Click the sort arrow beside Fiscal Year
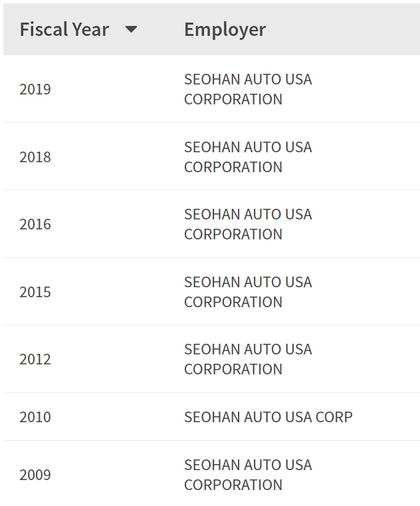 point(131,30)
